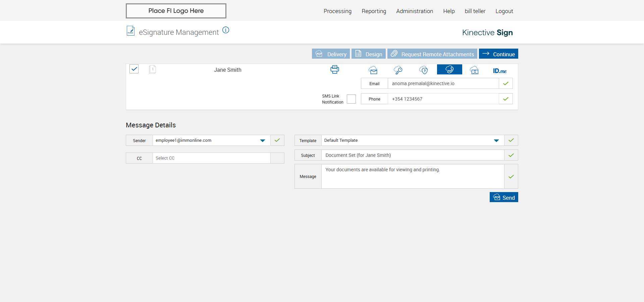Open the Template dropdown list

click(x=496, y=140)
